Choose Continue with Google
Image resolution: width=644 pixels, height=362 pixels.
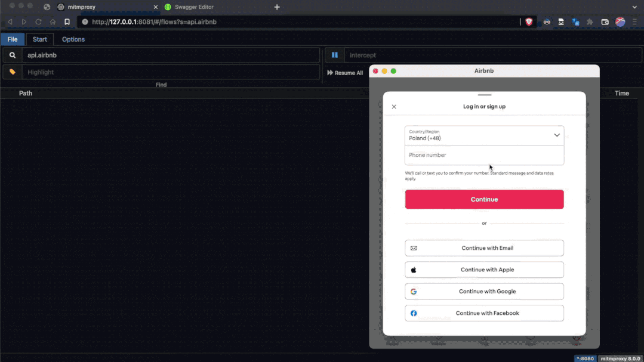pyautogui.click(x=484, y=292)
